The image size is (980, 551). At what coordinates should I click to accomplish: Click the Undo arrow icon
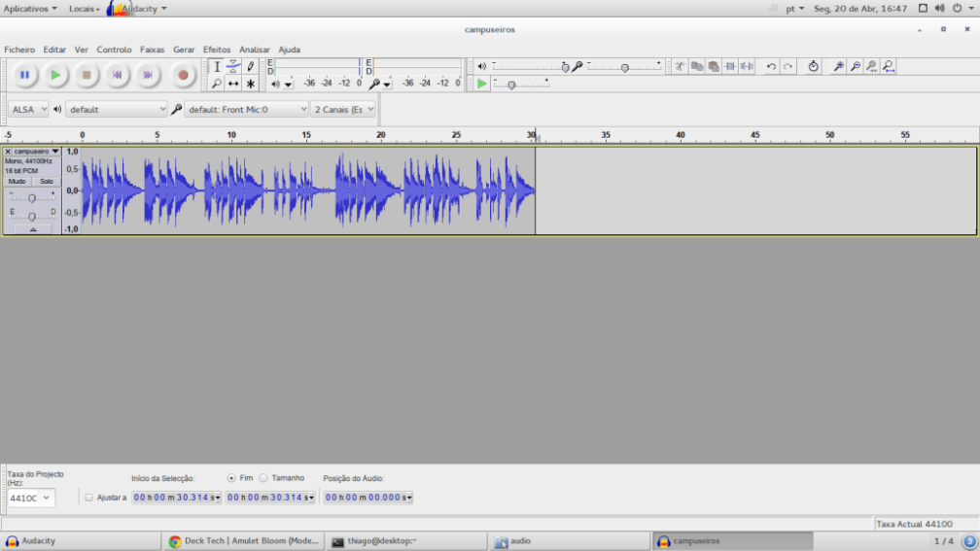click(x=771, y=67)
